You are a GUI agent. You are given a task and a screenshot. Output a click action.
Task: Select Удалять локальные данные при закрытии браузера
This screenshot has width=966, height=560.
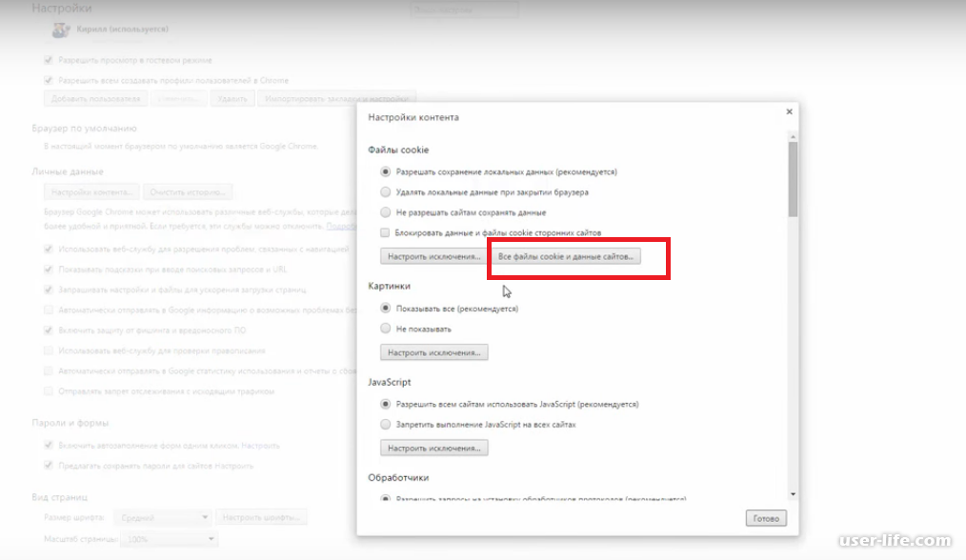[x=385, y=192]
